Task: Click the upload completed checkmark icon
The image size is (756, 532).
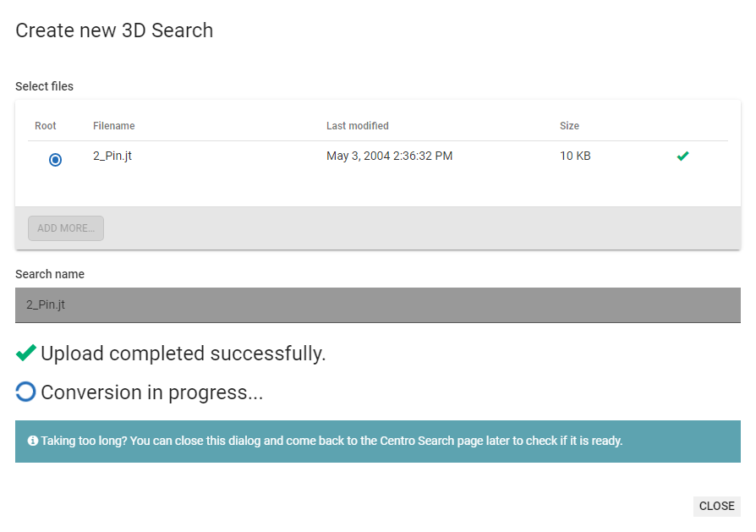Action: click(x=25, y=353)
